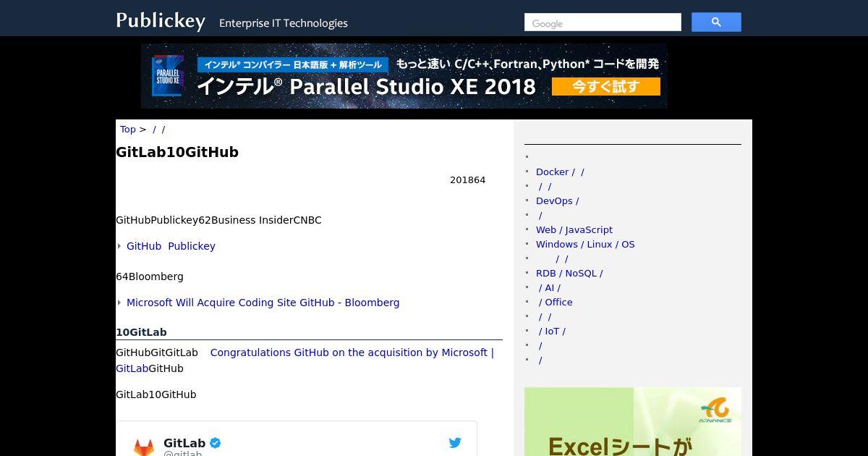
Task: Open the Office category link
Action: 556,302
